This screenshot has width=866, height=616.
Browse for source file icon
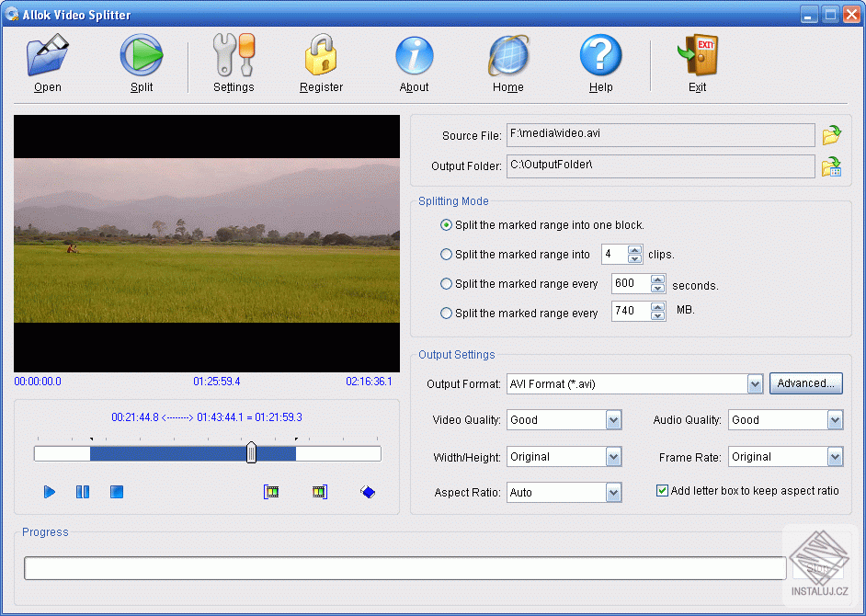tap(831, 136)
